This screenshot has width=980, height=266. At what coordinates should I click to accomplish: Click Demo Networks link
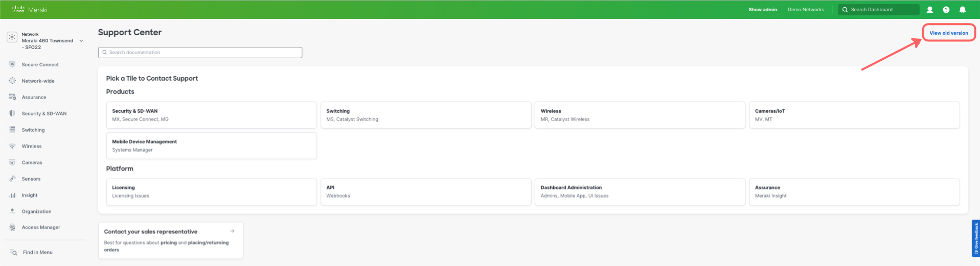[806, 10]
